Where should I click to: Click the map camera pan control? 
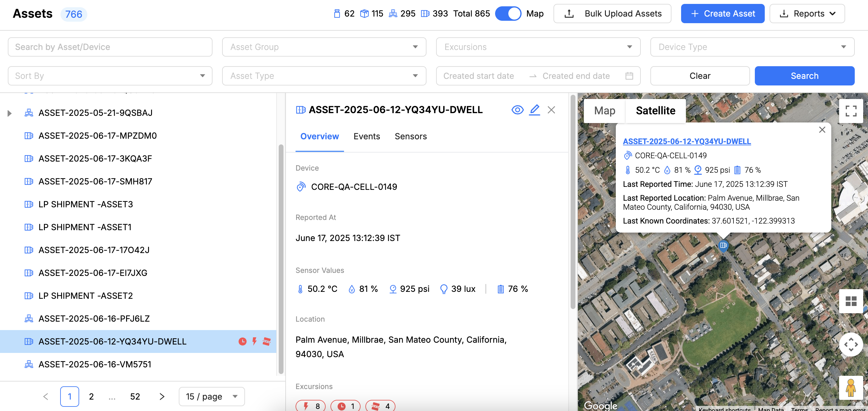[851, 344]
